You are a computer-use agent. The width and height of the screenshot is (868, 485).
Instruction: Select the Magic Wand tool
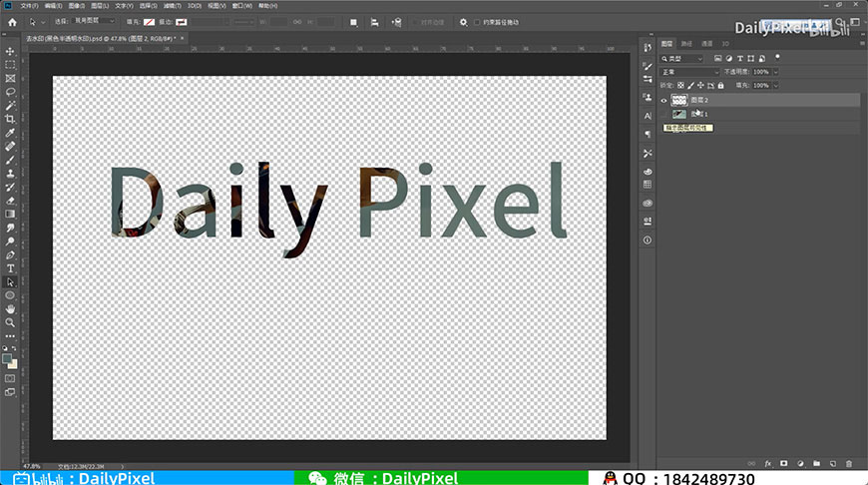pyautogui.click(x=10, y=105)
